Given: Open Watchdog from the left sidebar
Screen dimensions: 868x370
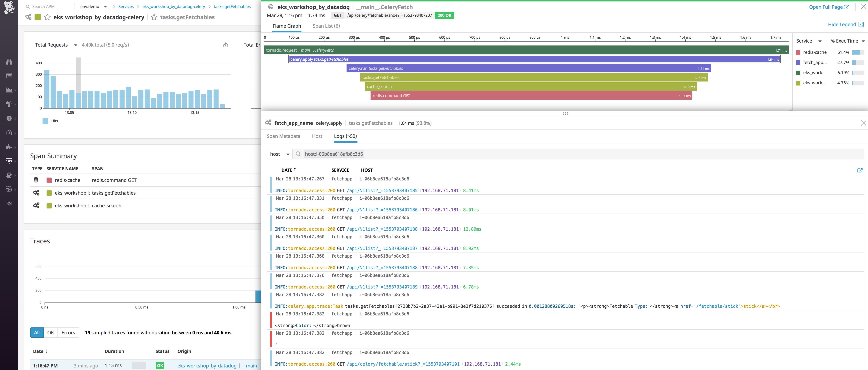Looking at the screenshot, I should 9,62.
